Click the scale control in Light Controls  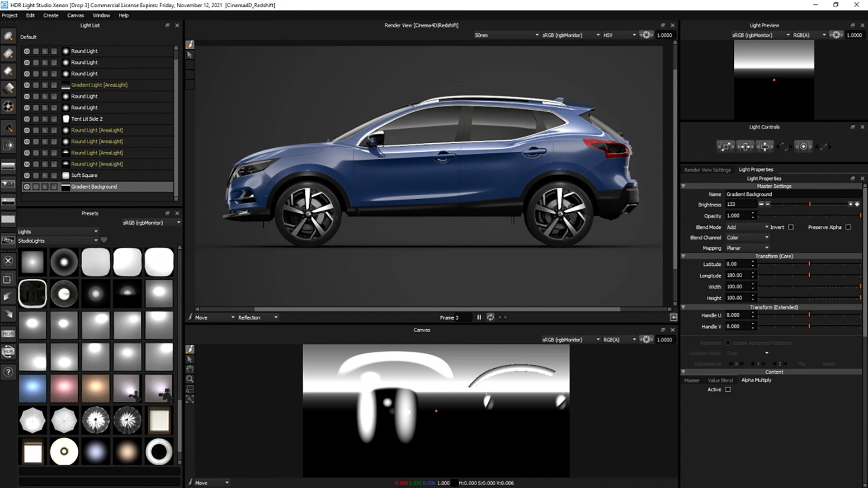click(726, 146)
